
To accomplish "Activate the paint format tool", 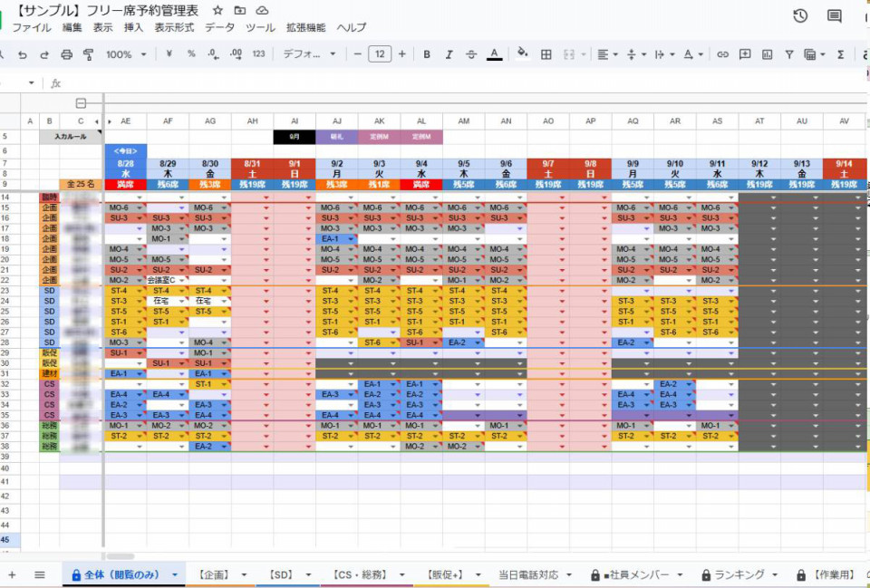I will click(88, 54).
